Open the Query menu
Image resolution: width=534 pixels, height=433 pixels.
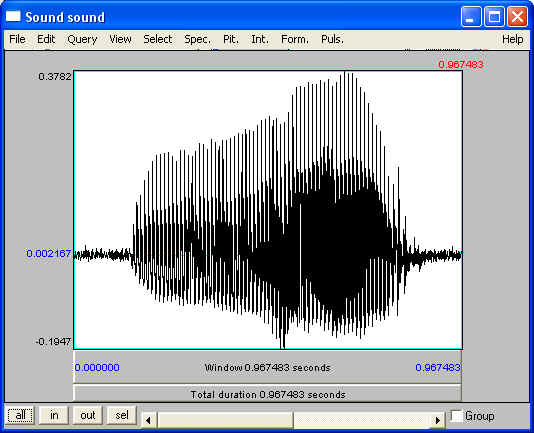[x=82, y=39]
